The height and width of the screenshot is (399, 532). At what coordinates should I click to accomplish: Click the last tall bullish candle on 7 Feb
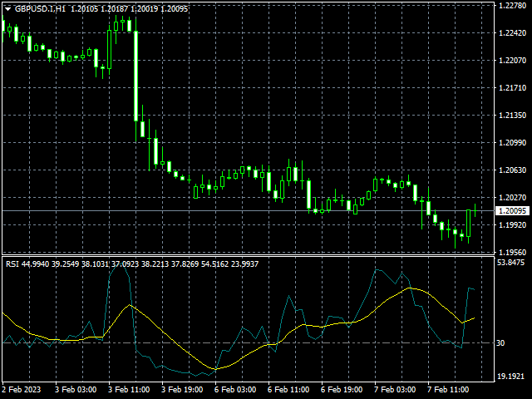[x=469, y=224]
